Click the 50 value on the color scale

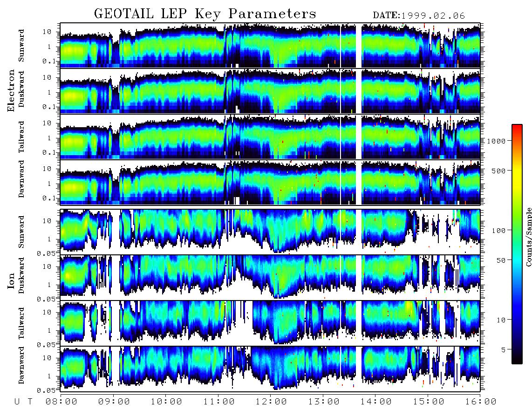pyautogui.click(x=501, y=260)
